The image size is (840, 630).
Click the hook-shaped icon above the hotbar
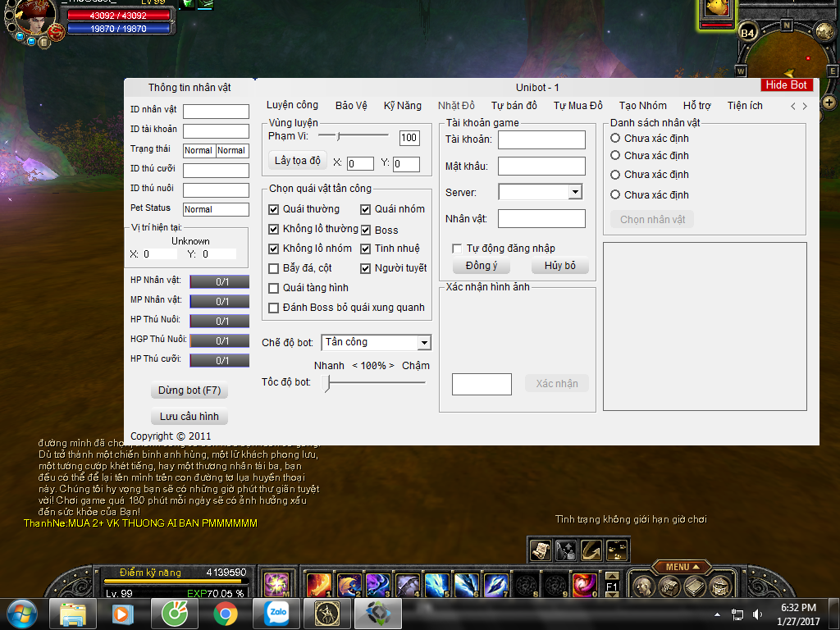(x=591, y=550)
